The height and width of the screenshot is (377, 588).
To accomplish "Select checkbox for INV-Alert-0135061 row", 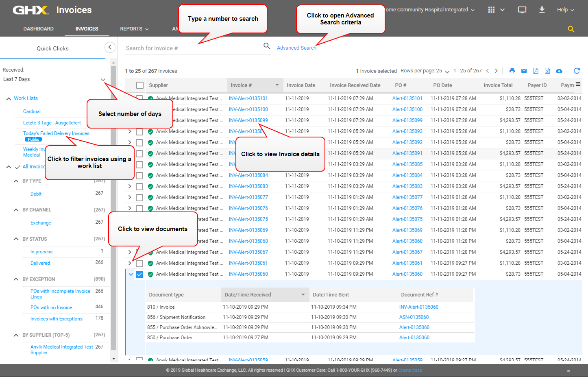I will tap(139, 264).
